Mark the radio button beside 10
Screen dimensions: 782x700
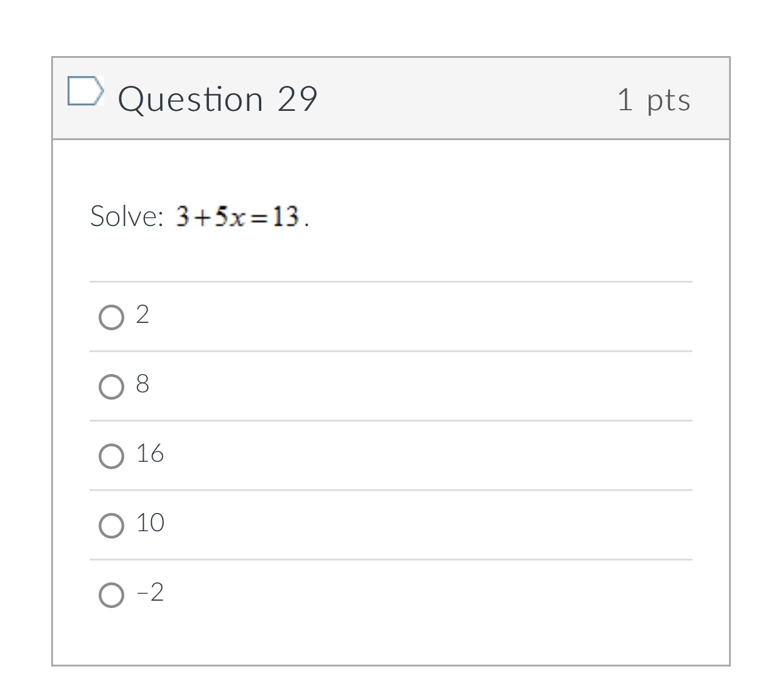(x=111, y=525)
